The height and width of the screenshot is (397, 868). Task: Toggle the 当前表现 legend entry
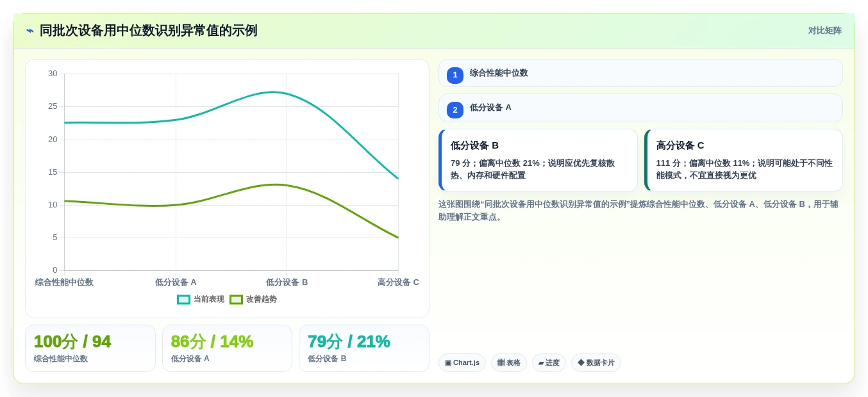tap(201, 299)
